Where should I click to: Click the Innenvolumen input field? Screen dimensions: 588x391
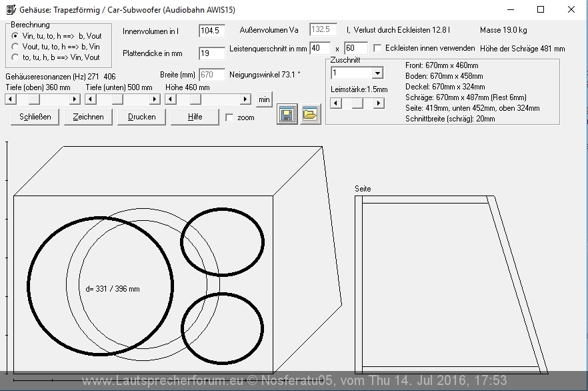click(212, 31)
